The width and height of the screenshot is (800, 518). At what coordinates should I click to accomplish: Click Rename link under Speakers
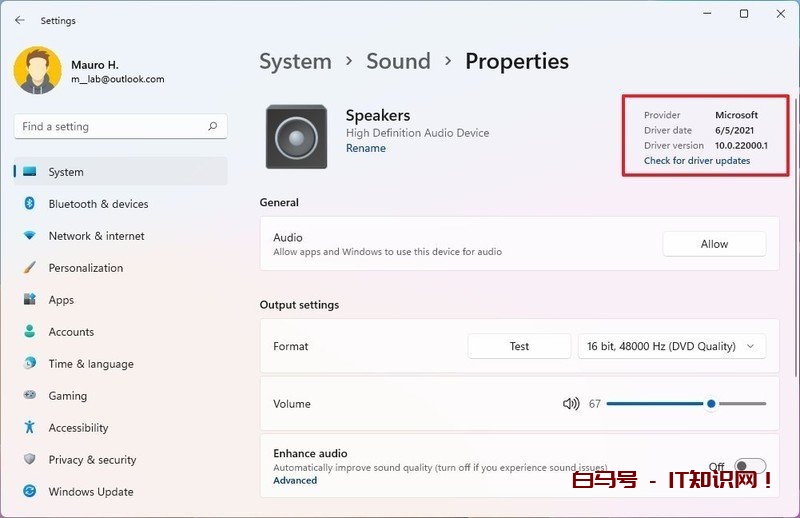coord(365,148)
